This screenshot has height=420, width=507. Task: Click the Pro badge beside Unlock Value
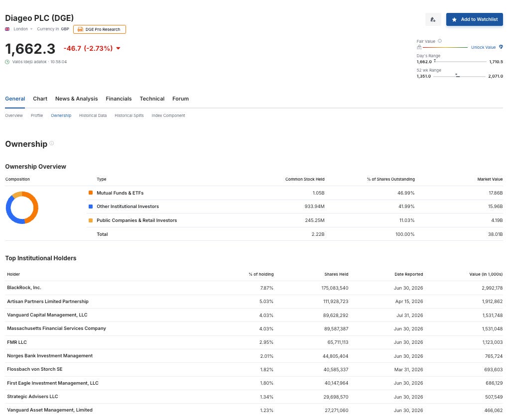click(x=501, y=47)
